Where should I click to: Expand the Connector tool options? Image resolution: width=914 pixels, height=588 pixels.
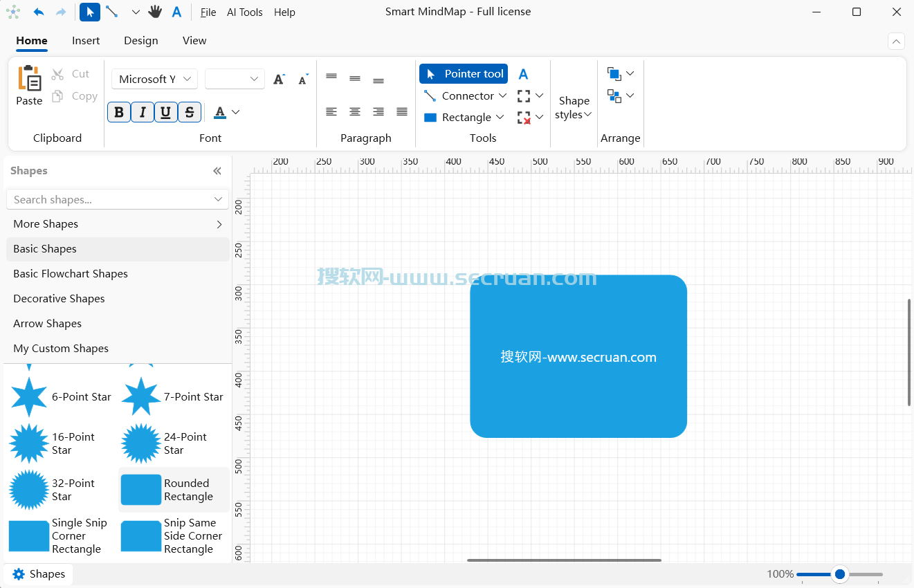(503, 96)
